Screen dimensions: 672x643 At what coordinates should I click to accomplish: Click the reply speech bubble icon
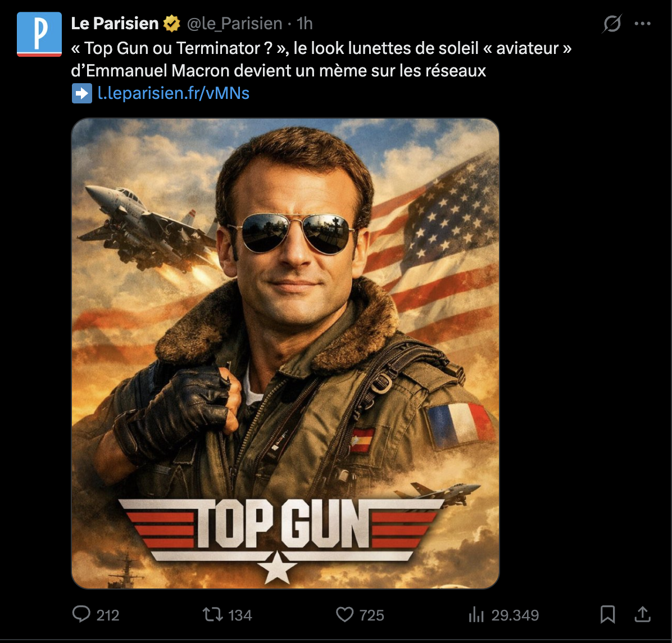click(x=81, y=614)
